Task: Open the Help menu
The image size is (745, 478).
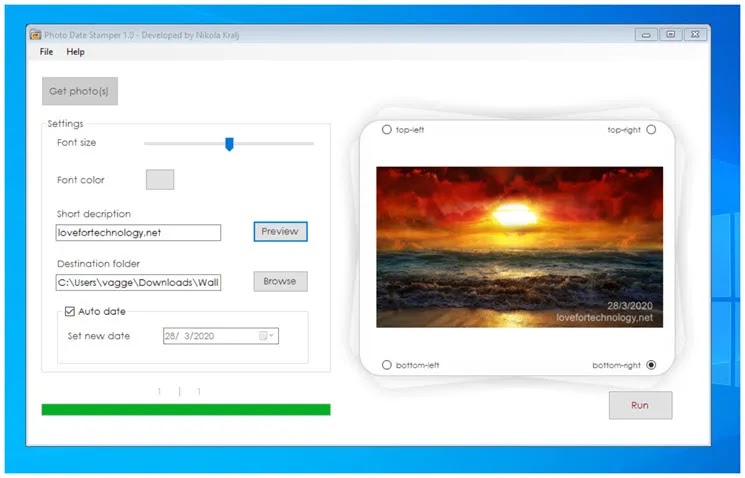Action: (76, 52)
